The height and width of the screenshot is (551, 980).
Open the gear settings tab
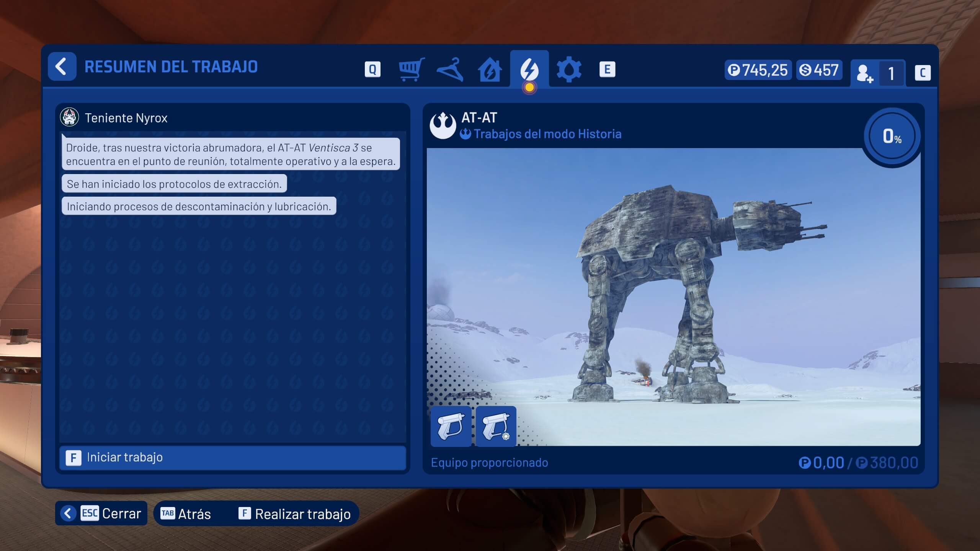[569, 69]
